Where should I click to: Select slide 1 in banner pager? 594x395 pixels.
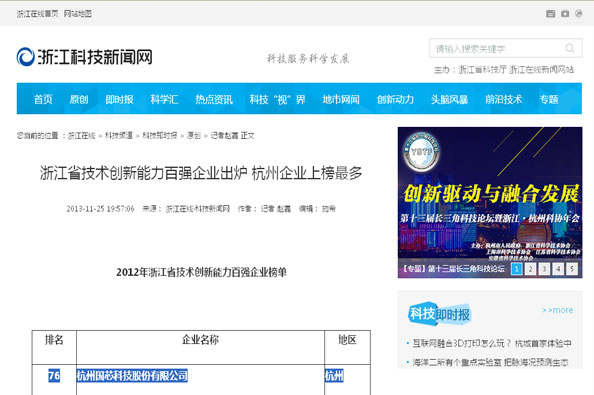(x=516, y=269)
